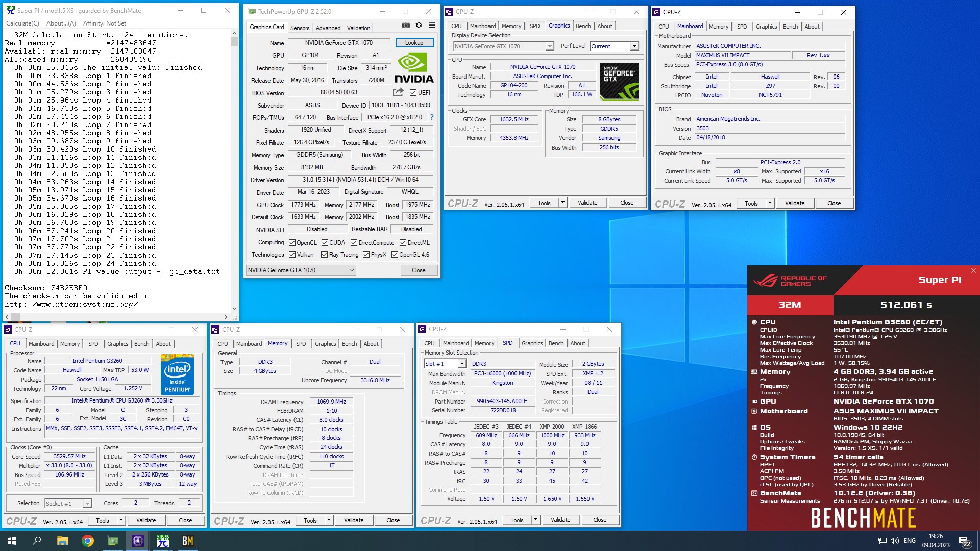Toggle the Ray Tracing checkbox
The width and height of the screenshot is (980, 551).
click(324, 255)
